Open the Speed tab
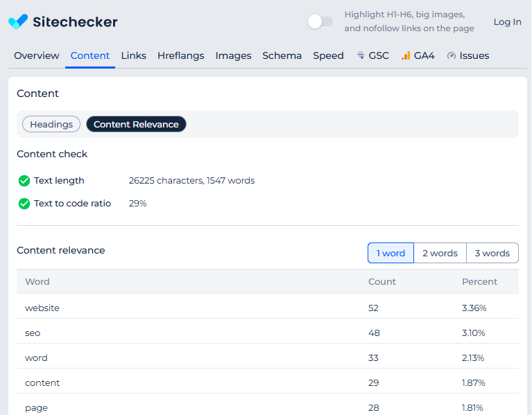Viewport: 532px width, 415px height. 329,55
